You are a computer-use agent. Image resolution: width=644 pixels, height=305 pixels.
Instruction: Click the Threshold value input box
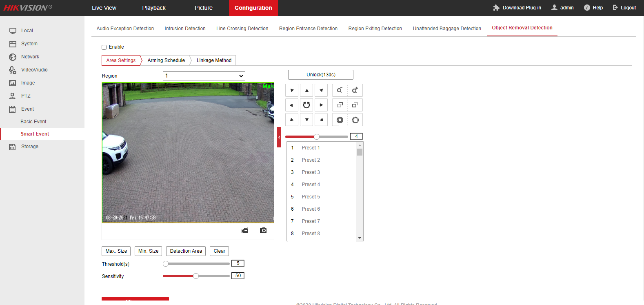(x=238, y=263)
